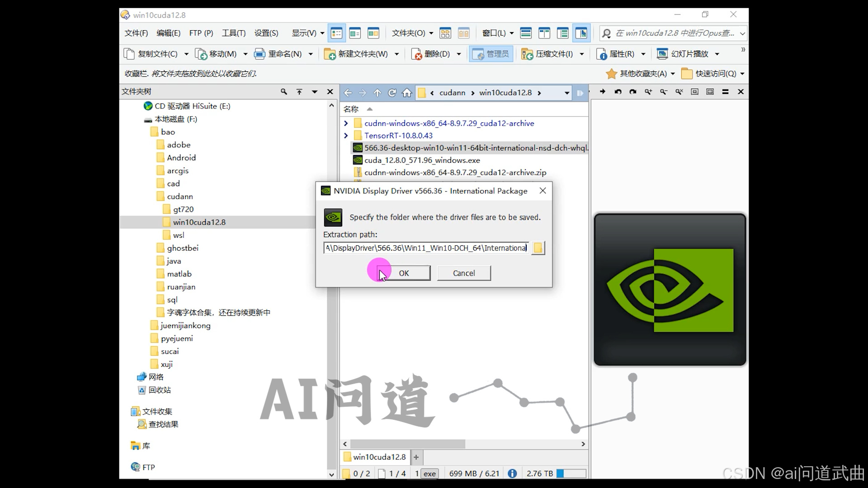Expand the TensorRT-10.8.0.43 folder

click(x=346, y=136)
